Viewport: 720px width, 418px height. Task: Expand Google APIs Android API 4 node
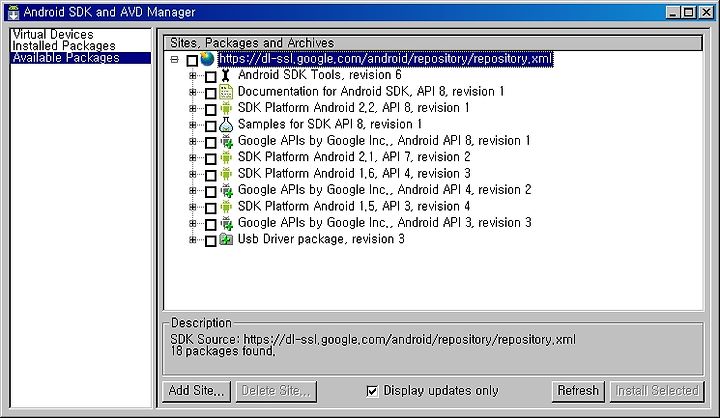193,191
